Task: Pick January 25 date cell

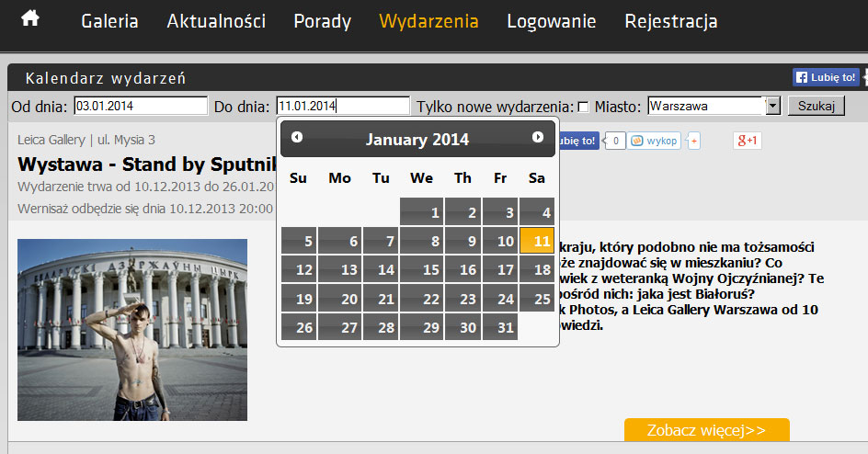Action: click(537, 298)
